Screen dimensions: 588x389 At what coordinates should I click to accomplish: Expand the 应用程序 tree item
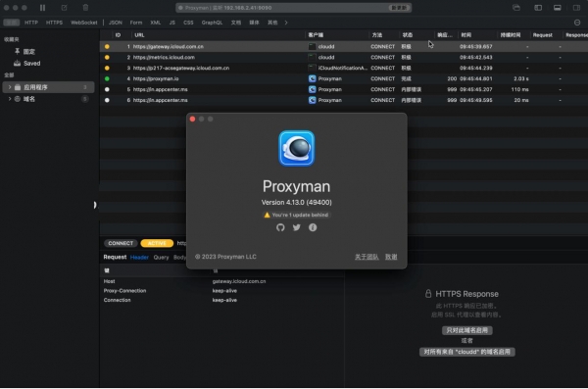[x=10, y=87]
